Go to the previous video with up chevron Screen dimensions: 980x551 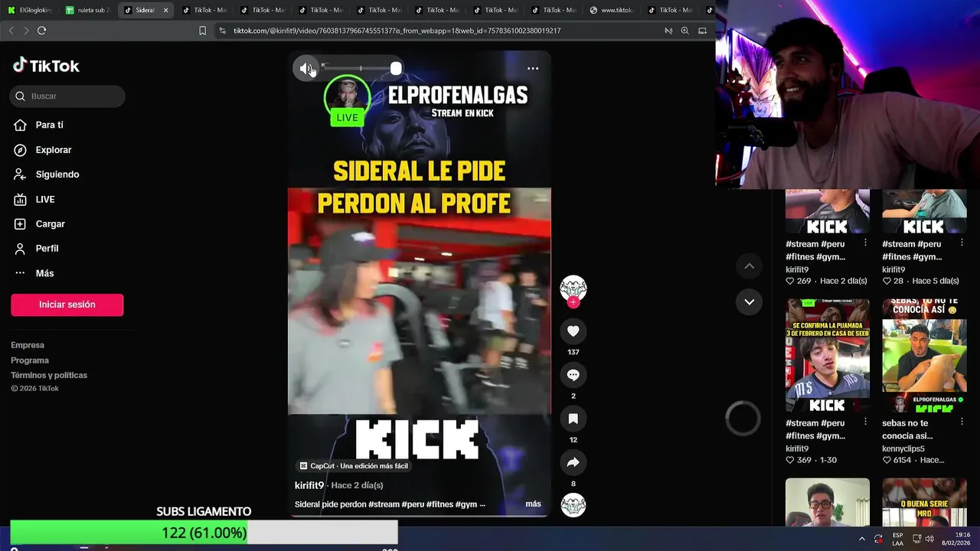click(x=750, y=266)
